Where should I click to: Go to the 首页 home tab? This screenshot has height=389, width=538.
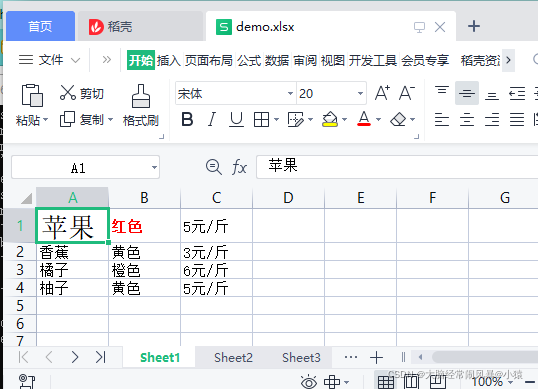[x=40, y=26]
